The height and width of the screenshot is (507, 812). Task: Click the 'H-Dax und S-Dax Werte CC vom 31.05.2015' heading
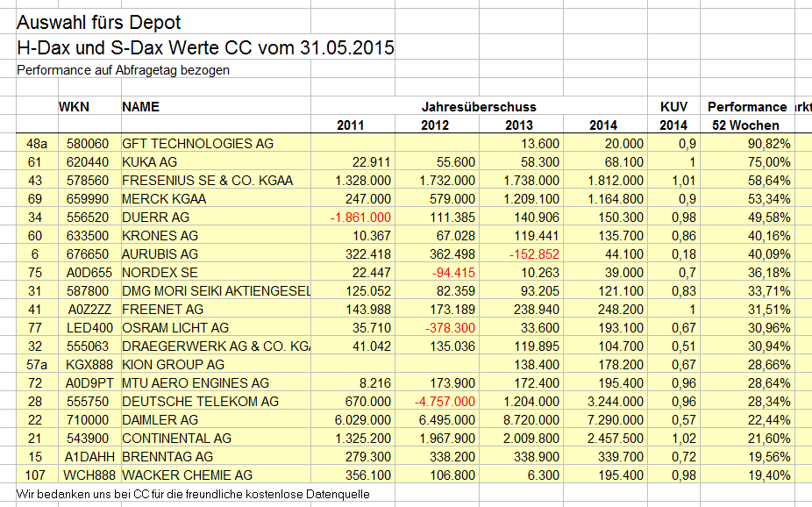pos(205,47)
